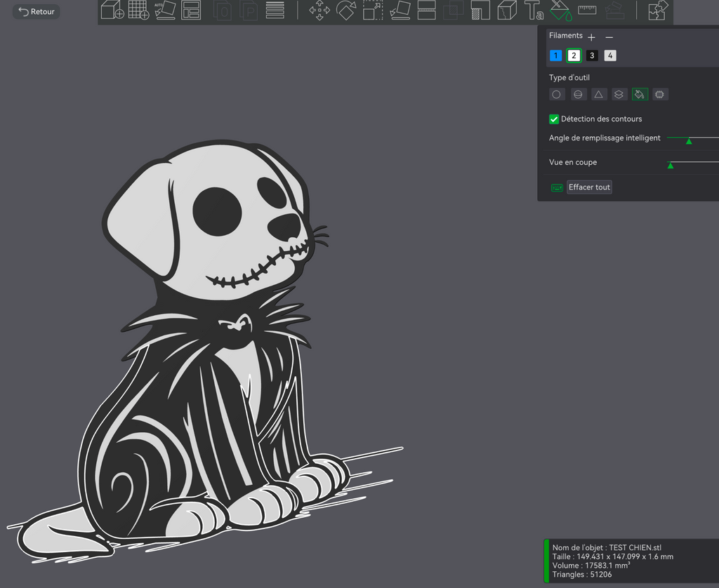
Task: Select the Scale tool
Action: pos(373,10)
